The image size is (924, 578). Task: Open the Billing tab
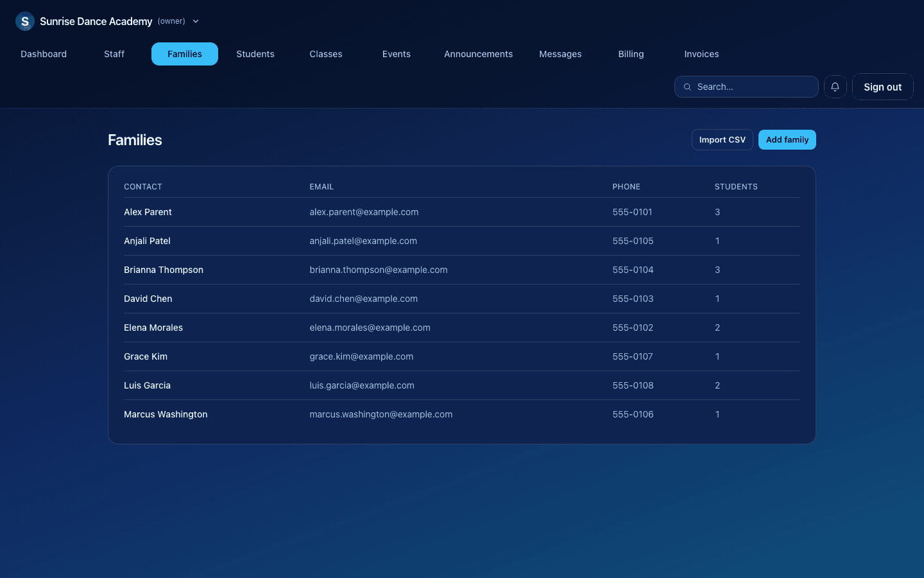point(631,54)
